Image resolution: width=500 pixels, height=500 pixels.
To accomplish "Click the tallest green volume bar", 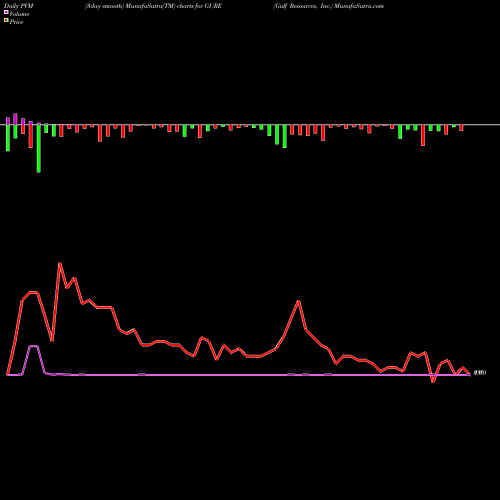I will tap(39, 148).
